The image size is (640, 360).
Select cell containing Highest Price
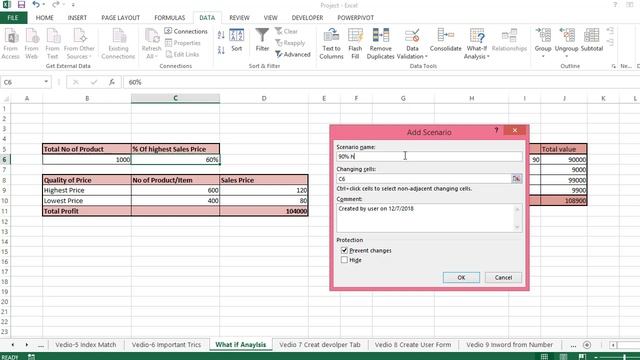(87, 190)
